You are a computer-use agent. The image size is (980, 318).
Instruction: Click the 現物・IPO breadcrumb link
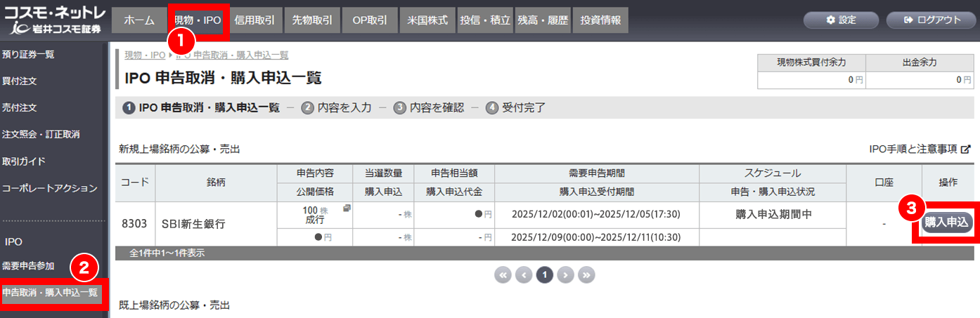[145, 55]
